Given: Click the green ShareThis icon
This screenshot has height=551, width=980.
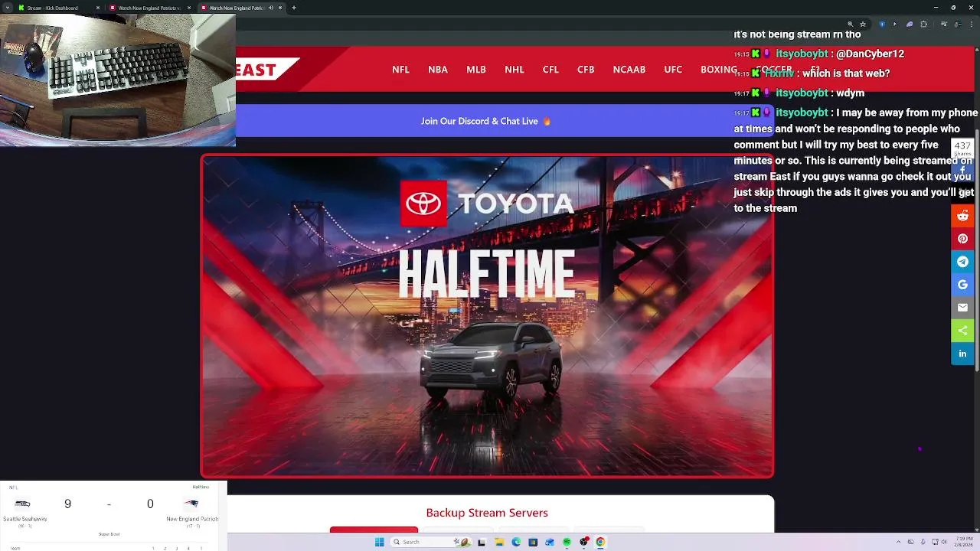Looking at the screenshot, I should (x=962, y=331).
